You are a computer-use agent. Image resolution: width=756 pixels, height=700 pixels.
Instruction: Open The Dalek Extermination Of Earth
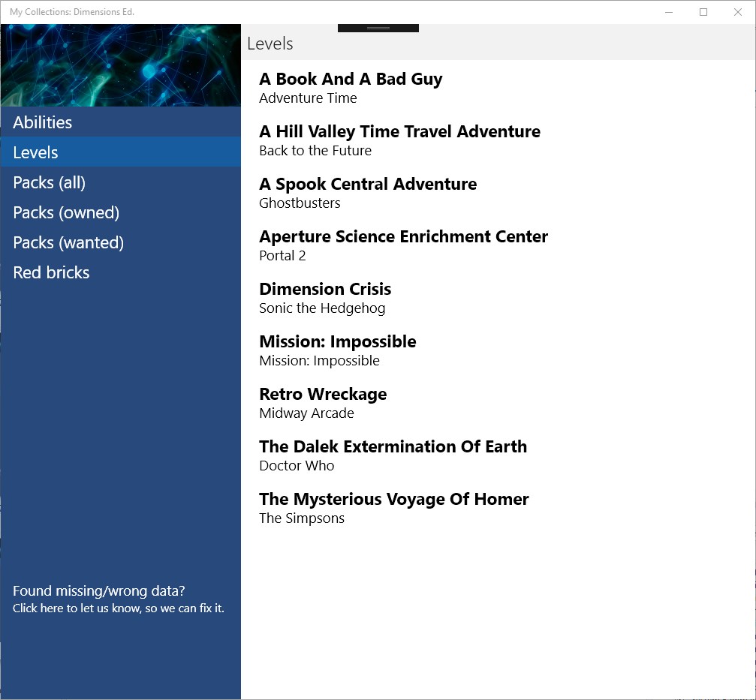tap(393, 446)
